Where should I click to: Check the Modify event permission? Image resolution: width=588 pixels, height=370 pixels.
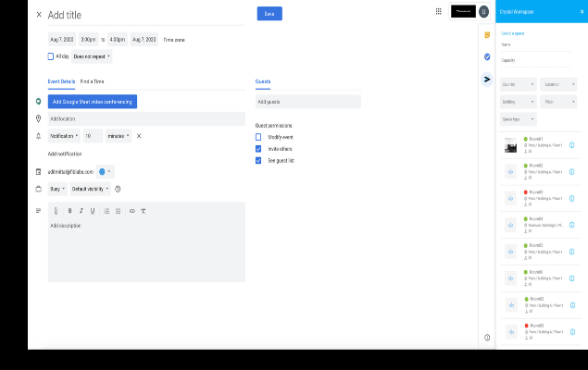(x=258, y=137)
